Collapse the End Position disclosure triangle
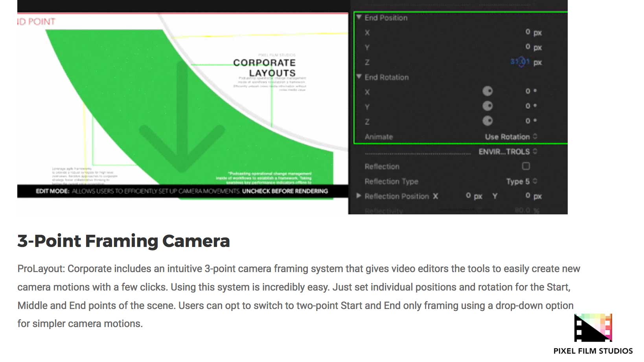This screenshot has width=644, height=362. [359, 17]
